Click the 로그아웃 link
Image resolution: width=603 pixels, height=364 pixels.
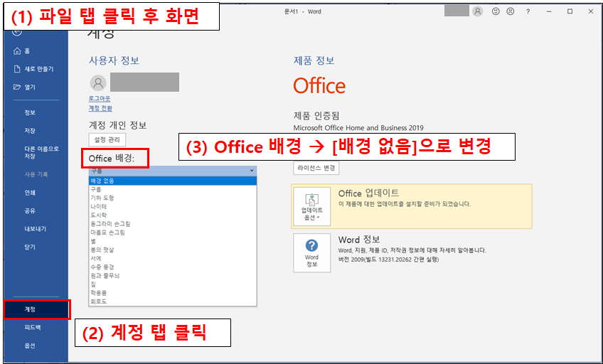pos(100,99)
